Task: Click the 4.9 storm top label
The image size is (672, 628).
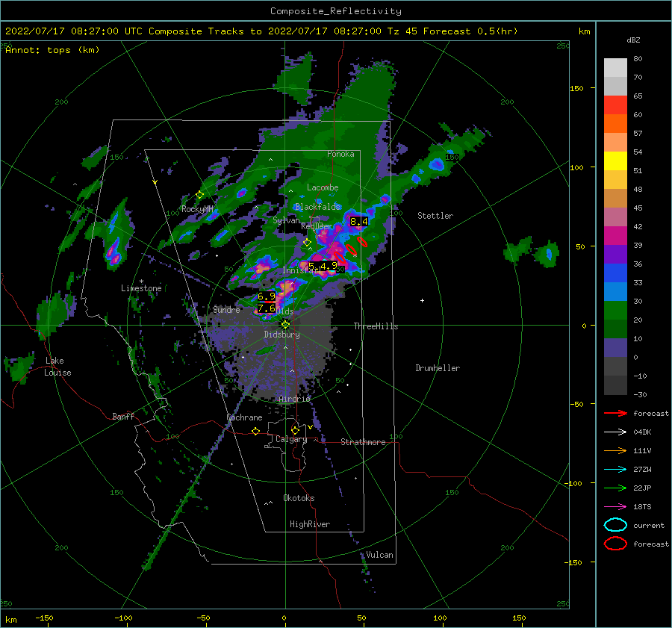Action: [x=329, y=266]
